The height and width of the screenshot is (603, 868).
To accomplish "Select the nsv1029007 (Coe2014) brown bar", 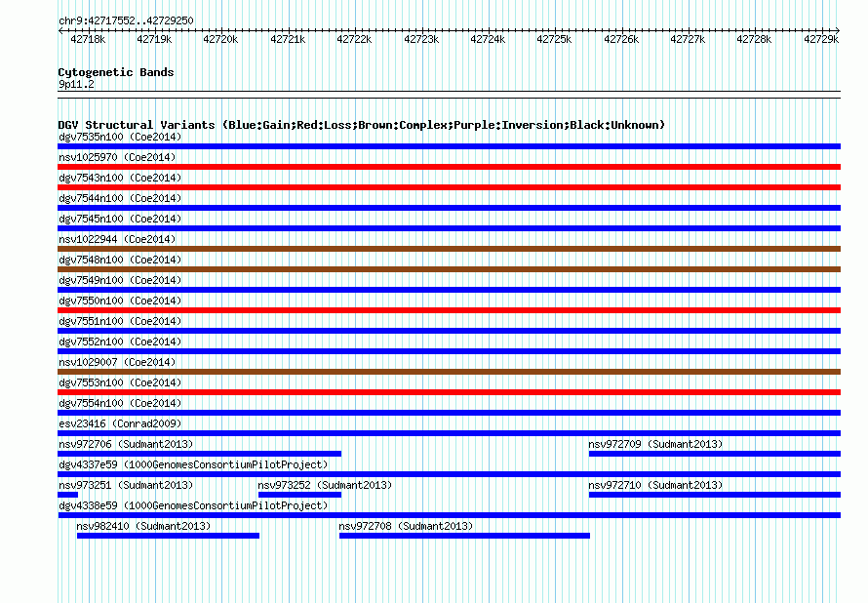I will (449, 372).
